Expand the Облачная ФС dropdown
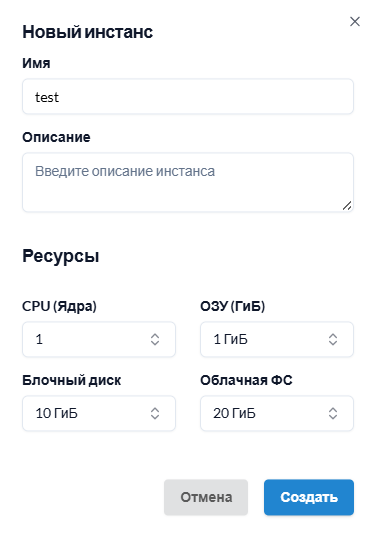The image size is (377, 533). coord(277,413)
